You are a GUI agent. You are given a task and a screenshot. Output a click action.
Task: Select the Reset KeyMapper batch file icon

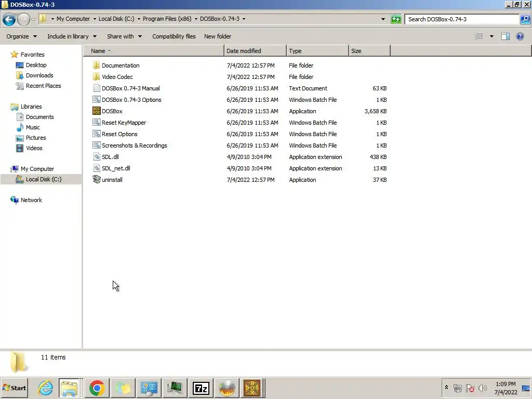(x=96, y=123)
